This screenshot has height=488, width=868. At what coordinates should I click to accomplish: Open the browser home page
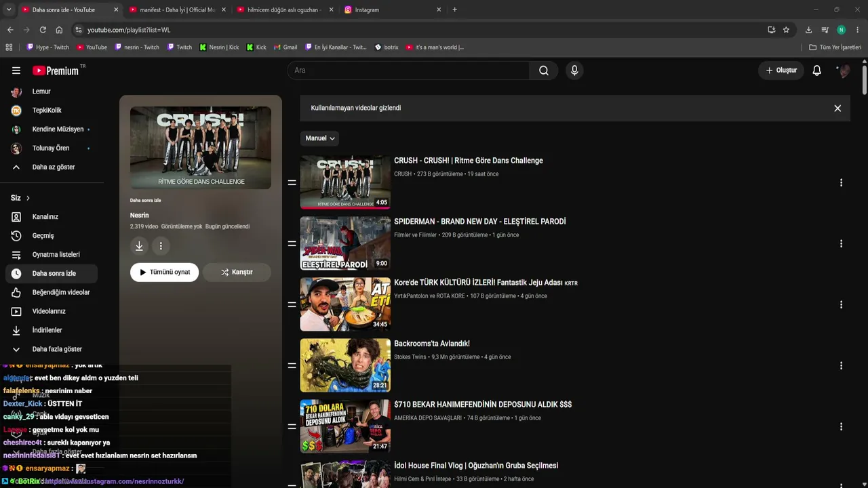59,30
